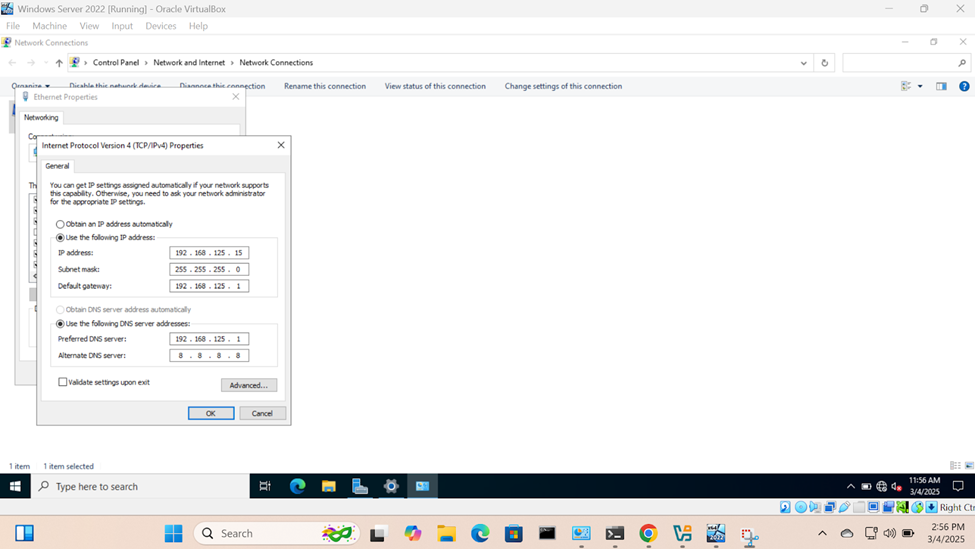Open the Advanced... TCP/IP settings button
The height and width of the screenshot is (549, 975).
point(249,385)
